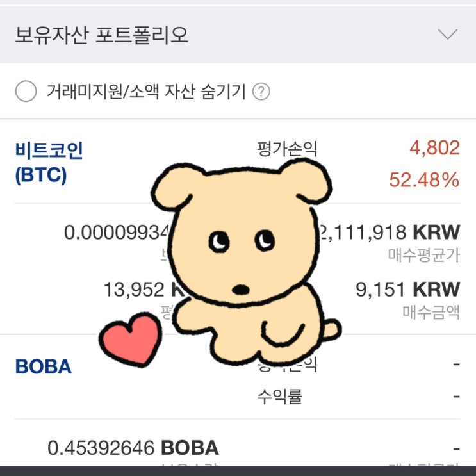Click the 매수금액 label under 9,151 KRW

(431, 312)
